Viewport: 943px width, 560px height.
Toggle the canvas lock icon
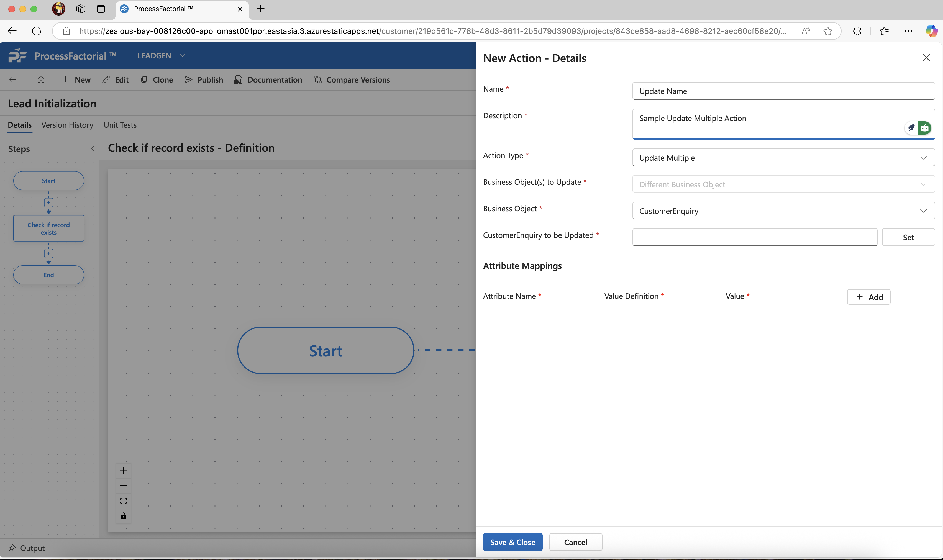tap(123, 516)
